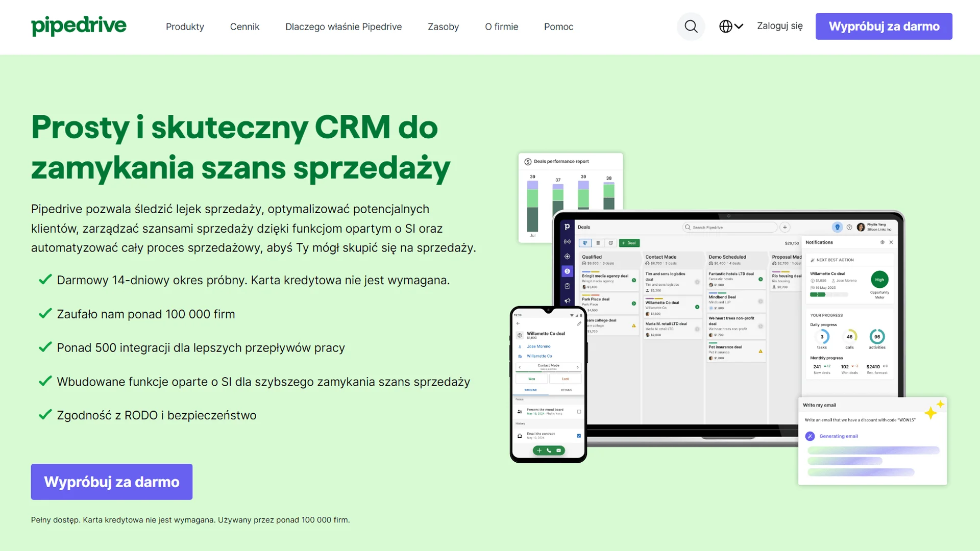Advance the stage with the Contact Made chevron
The height and width of the screenshot is (551, 980).
[x=578, y=367]
